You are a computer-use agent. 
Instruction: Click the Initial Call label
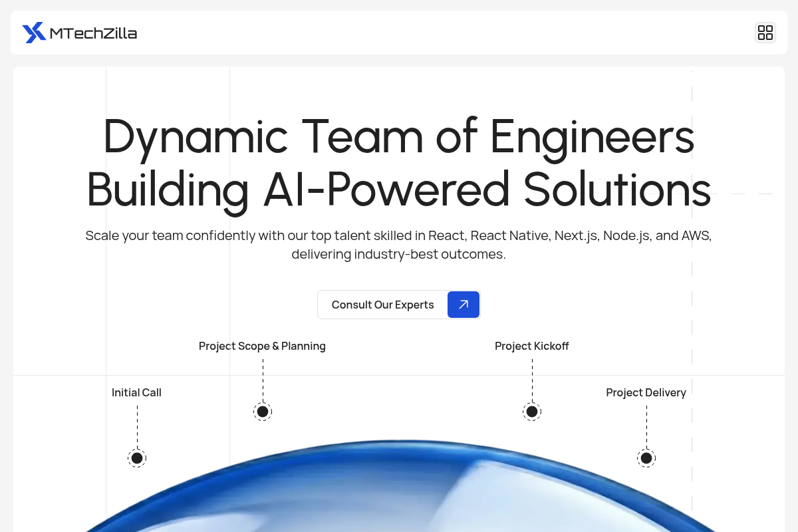[136, 392]
